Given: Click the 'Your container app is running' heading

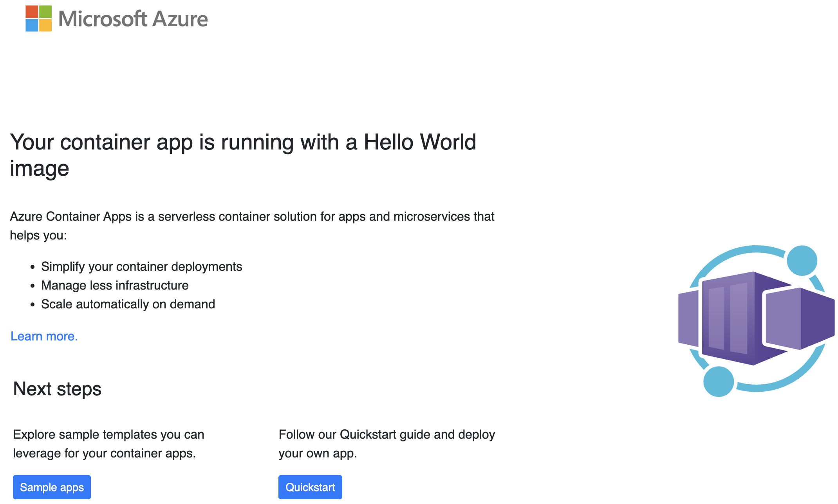Looking at the screenshot, I should (243, 155).
